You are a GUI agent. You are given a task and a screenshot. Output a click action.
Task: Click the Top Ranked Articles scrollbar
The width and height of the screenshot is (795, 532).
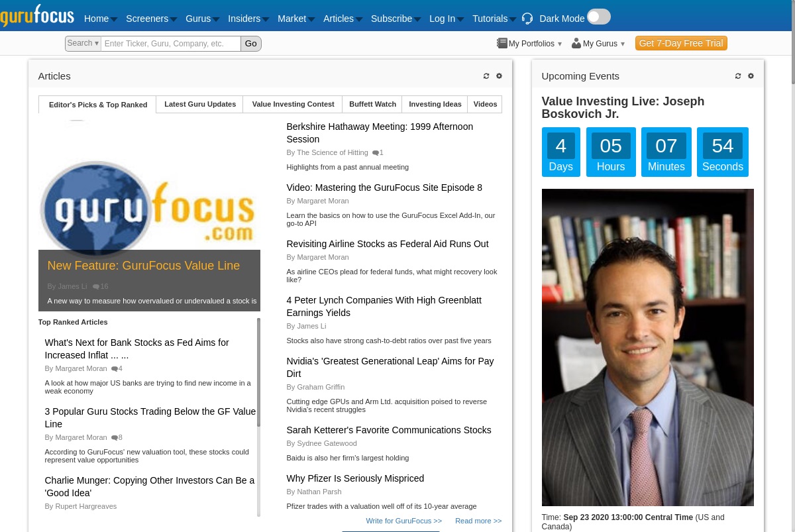pos(258,372)
